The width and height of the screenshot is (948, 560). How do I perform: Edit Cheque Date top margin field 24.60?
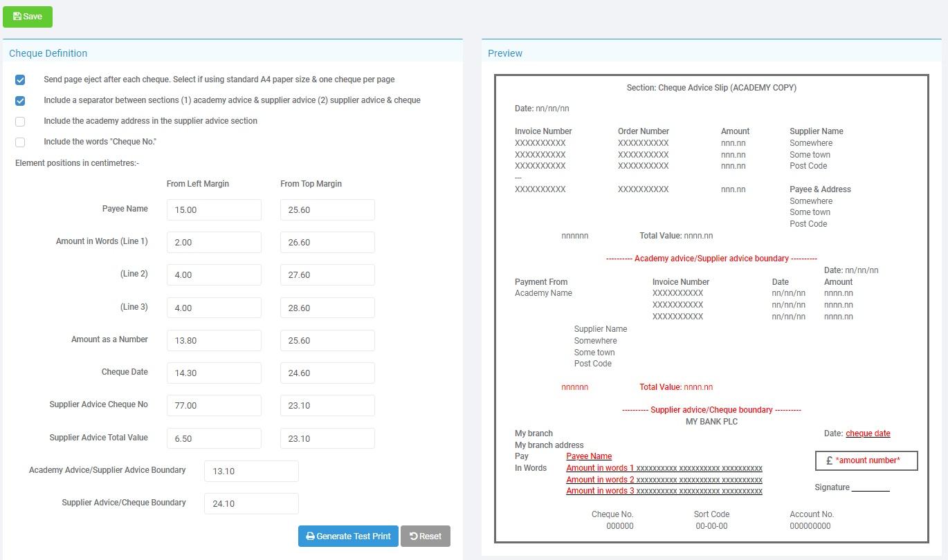pos(327,373)
